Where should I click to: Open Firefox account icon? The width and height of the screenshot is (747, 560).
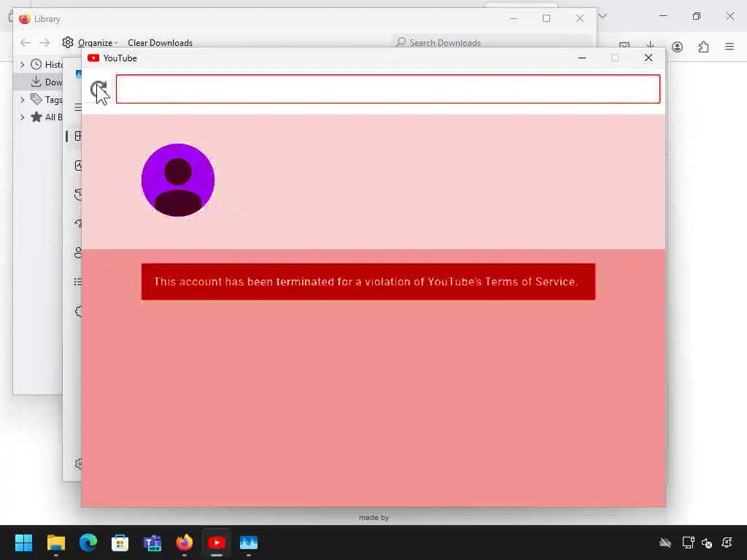(677, 47)
